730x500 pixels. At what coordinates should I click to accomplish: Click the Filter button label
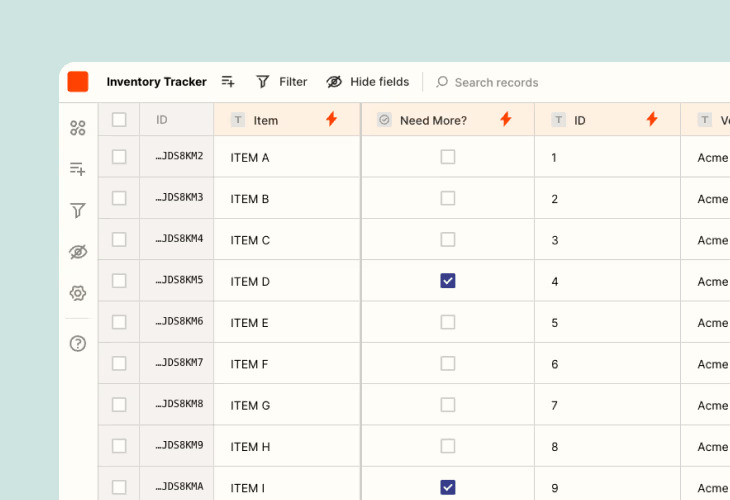(293, 82)
